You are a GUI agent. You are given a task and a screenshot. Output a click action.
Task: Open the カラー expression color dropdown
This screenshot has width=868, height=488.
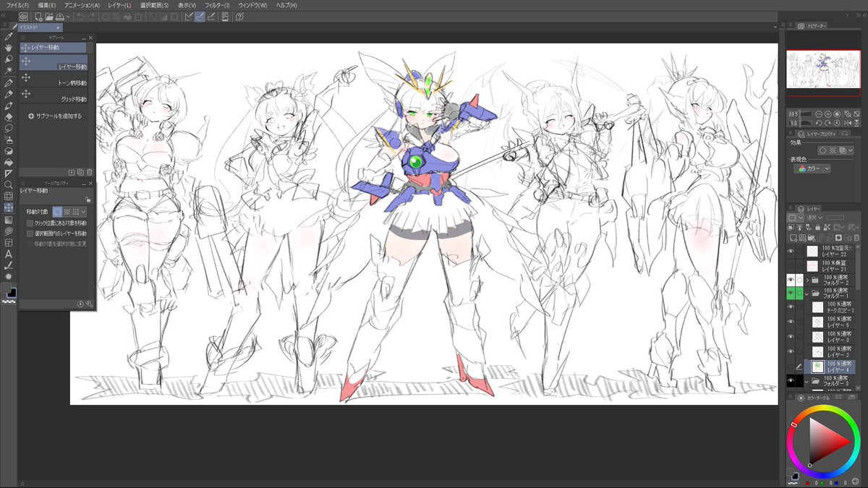[812, 168]
